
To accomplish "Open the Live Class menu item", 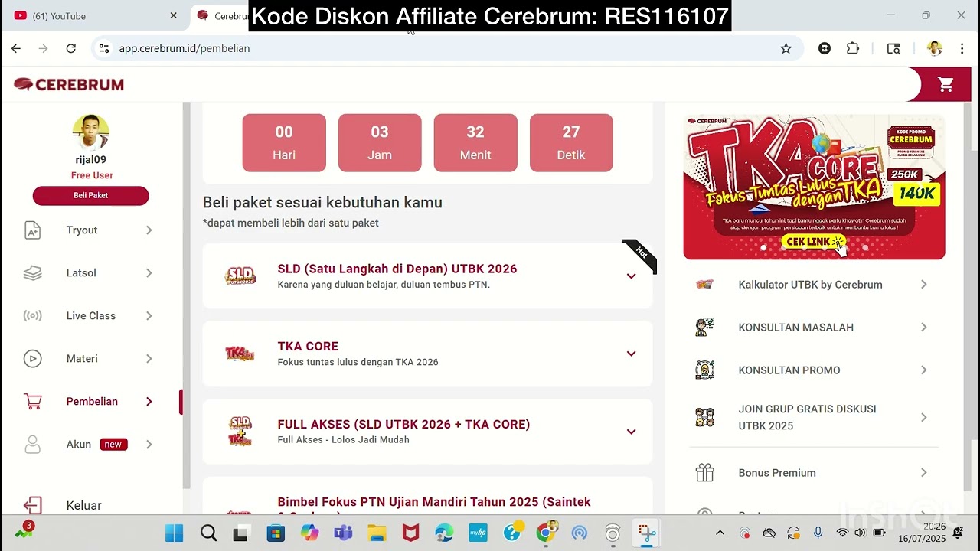I will pyautogui.click(x=90, y=316).
